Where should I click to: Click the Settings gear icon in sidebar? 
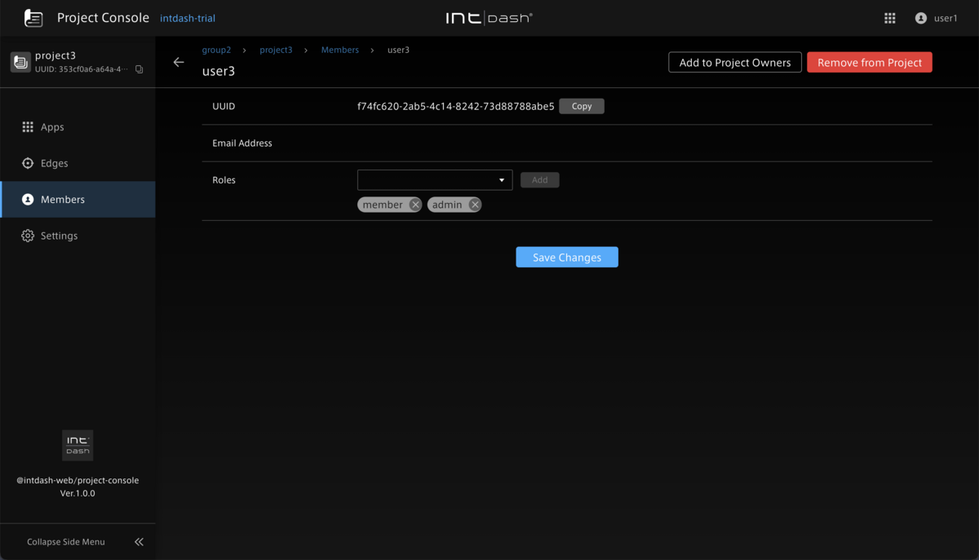click(28, 236)
